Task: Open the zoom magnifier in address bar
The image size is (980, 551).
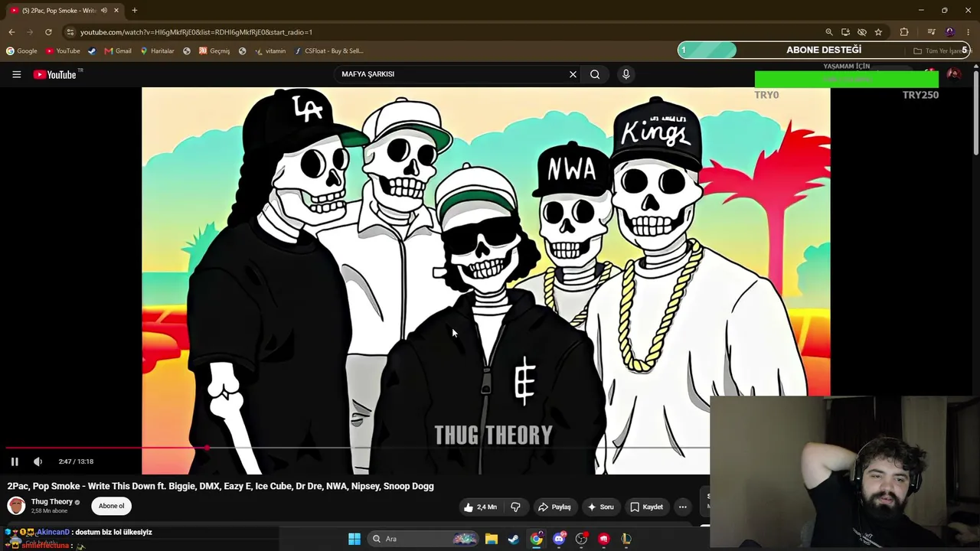Action: point(829,32)
